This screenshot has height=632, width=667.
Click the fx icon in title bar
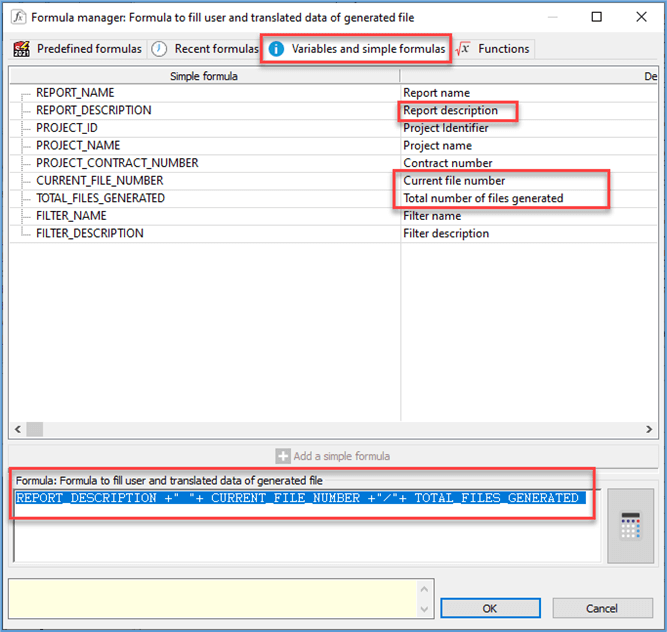18,17
